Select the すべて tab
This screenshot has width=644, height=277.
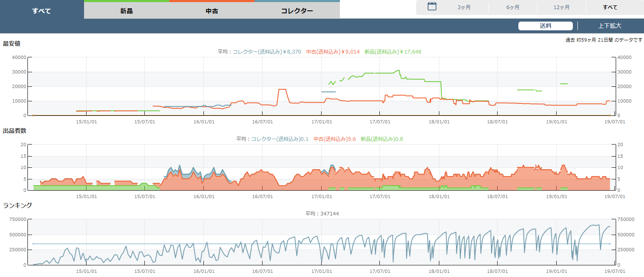coord(42,11)
